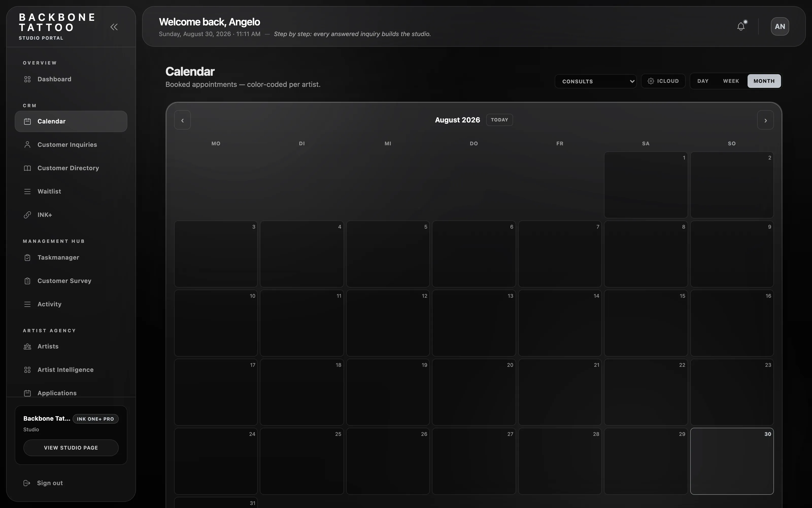Screen dimensions: 812x508
Task: Click the SA weekday column header
Action: point(646,144)
